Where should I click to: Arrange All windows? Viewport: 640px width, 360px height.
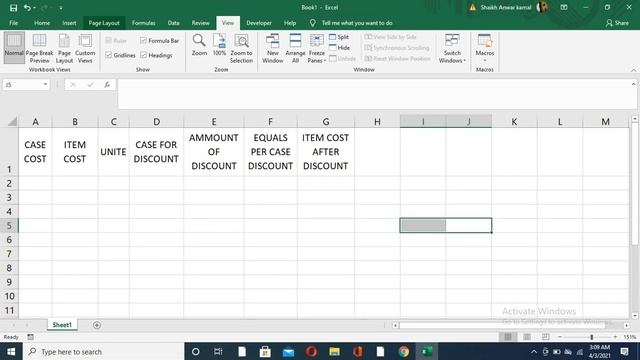[x=295, y=48]
